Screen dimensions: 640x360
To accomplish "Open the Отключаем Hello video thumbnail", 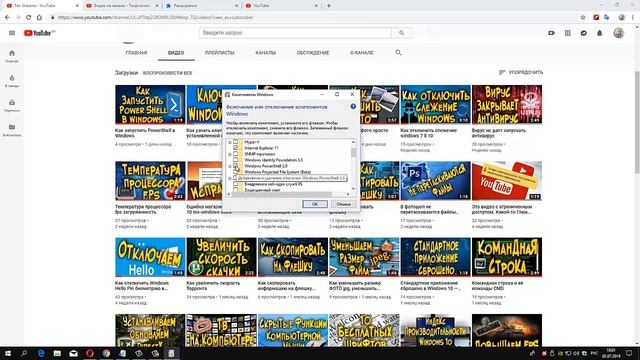I will click(150, 257).
